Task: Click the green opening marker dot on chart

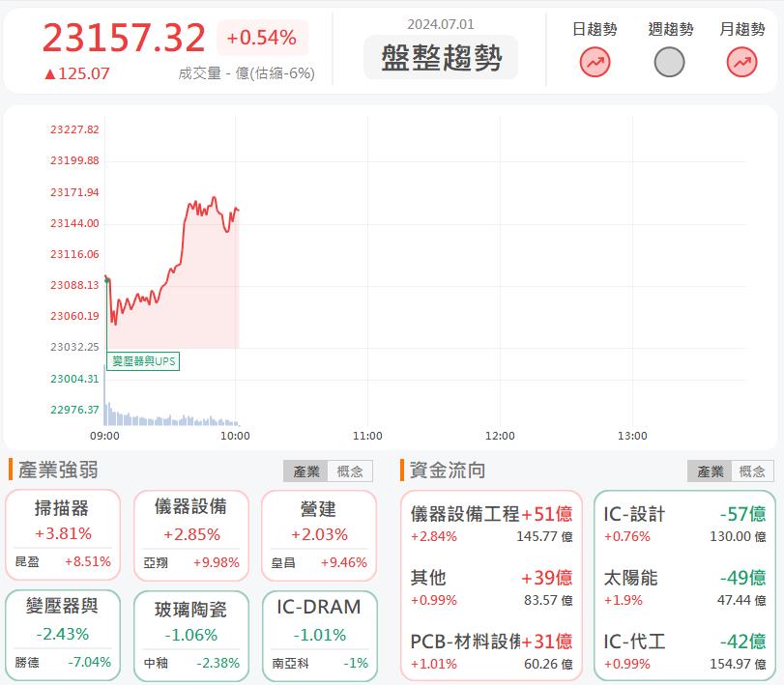Action: tap(106, 281)
